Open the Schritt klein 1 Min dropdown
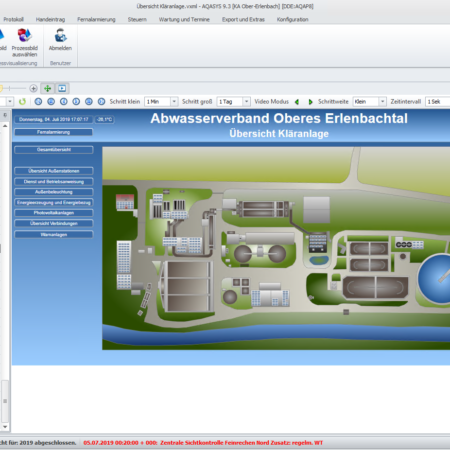 (174, 101)
